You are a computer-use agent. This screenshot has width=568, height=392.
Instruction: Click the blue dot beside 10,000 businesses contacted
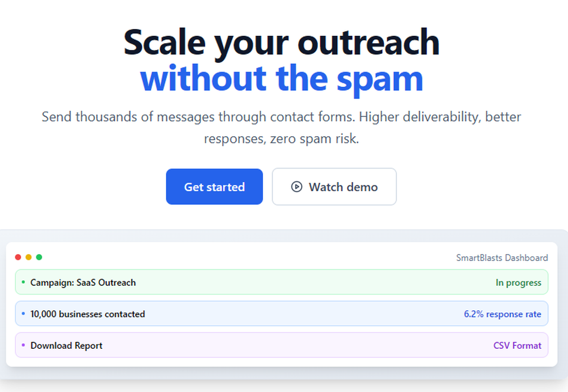coord(23,314)
